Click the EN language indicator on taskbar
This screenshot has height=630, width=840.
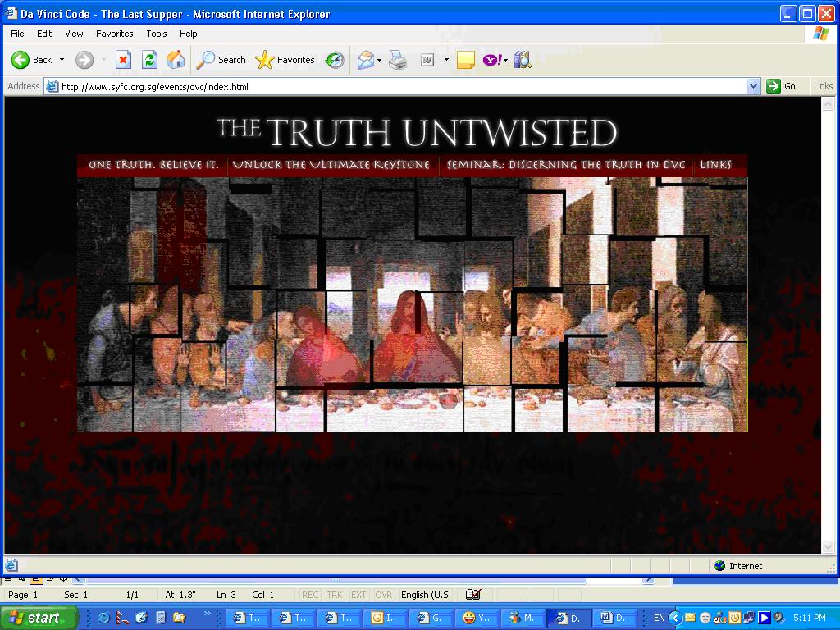coord(659,618)
